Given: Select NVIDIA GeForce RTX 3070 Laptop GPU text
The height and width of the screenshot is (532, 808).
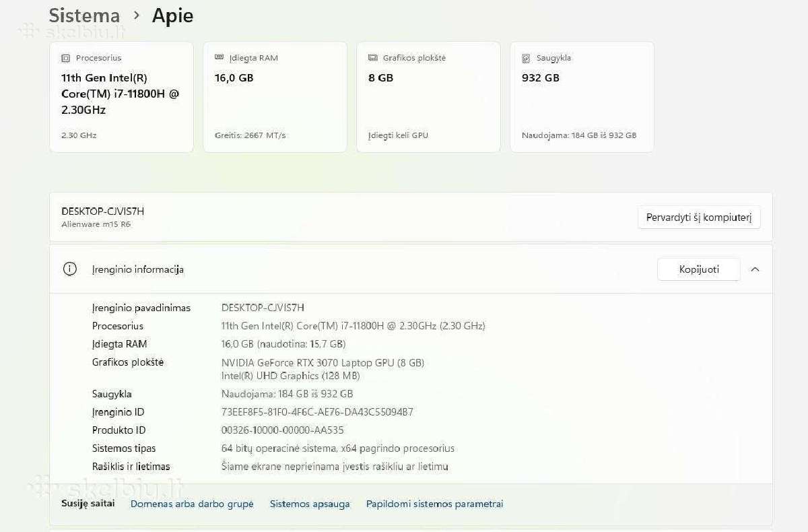Looking at the screenshot, I should [323, 363].
